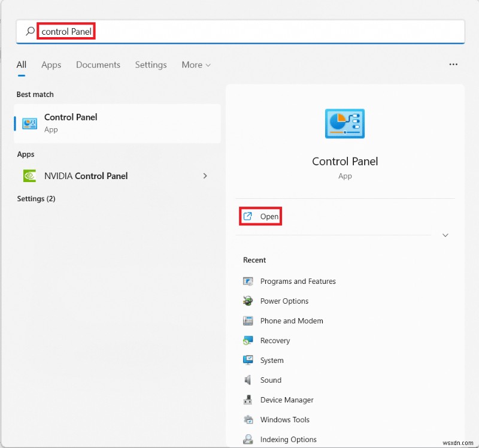Open Programs and Features from Recent
This screenshot has height=448, width=479.
pos(298,281)
